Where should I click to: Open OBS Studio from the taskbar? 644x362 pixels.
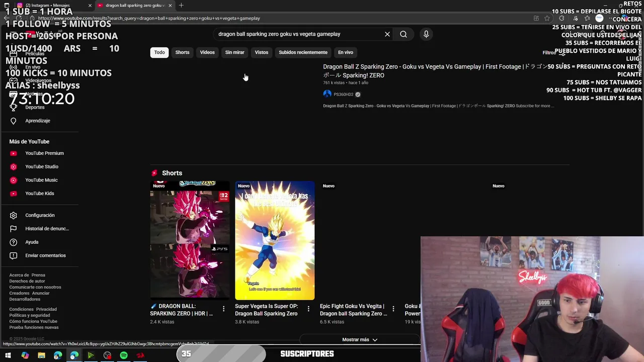(x=107, y=355)
